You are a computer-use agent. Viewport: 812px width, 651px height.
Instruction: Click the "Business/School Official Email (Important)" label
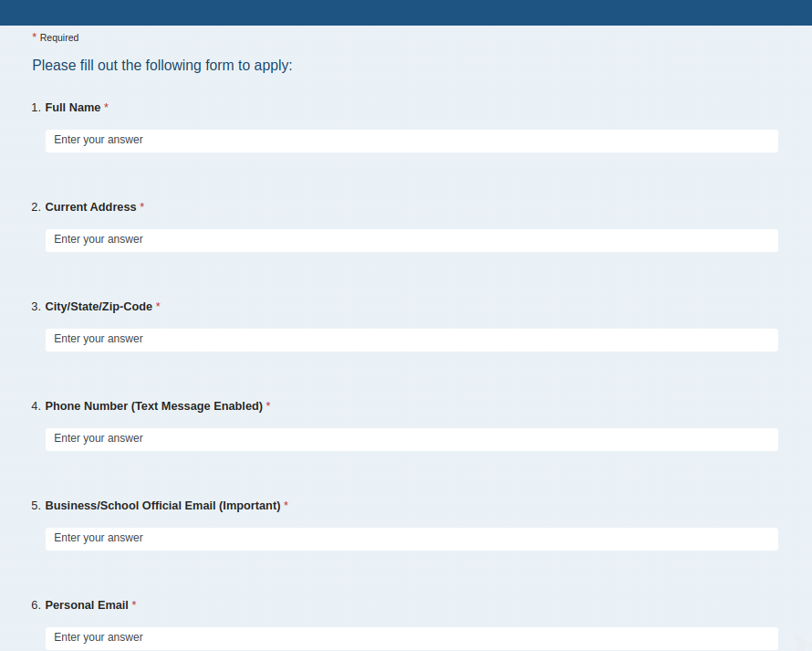tap(162, 506)
